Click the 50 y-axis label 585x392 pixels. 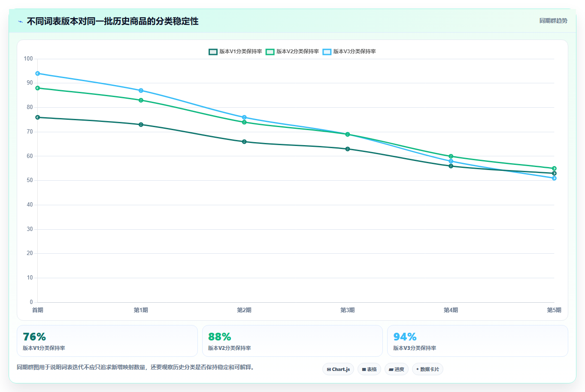coord(30,180)
